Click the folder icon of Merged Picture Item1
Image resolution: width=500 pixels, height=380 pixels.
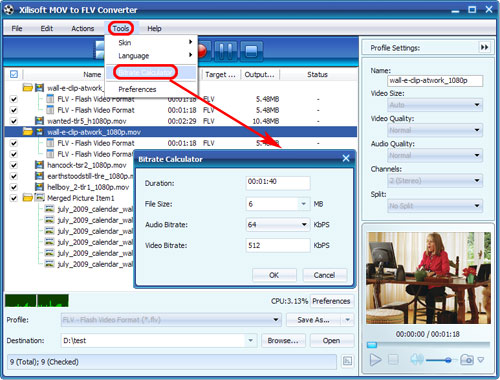(x=28, y=198)
